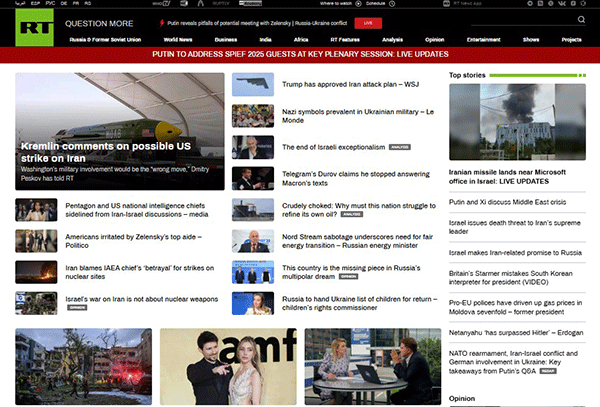Click Durov at amfAR photo card
The width and height of the screenshot is (600, 407).
(228, 366)
